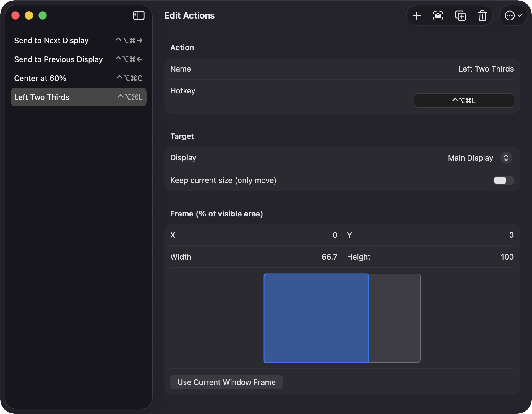Edit the Width value 66.7
This screenshot has height=414, width=532.
pyautogui.click(x=329, y=257)
